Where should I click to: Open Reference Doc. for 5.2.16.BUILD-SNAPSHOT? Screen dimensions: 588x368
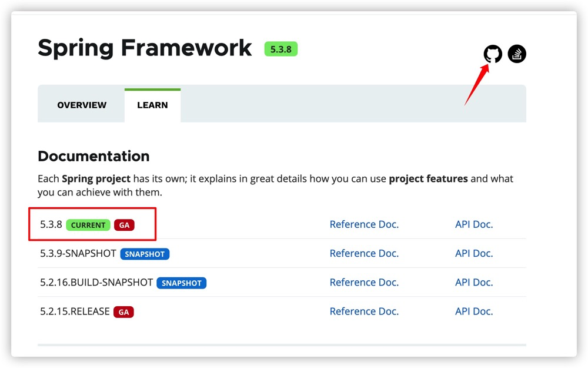click(364, 283)
